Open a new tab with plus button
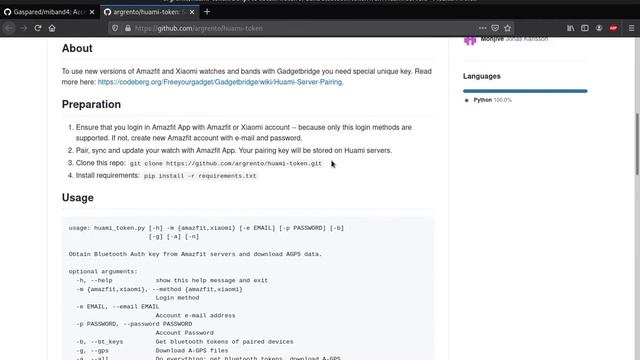Screen dimensions: 640x360 pyautogui.click(x=207, y=12)
